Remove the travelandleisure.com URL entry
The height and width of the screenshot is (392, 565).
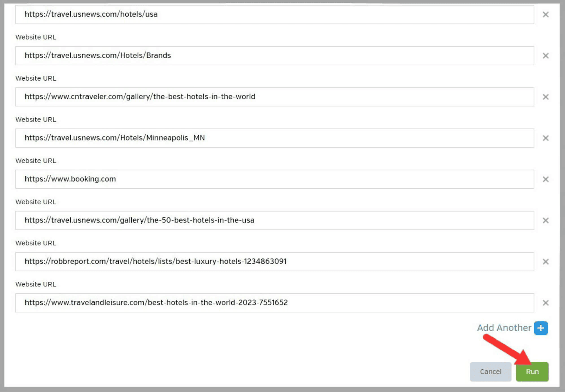coord(545,303)
